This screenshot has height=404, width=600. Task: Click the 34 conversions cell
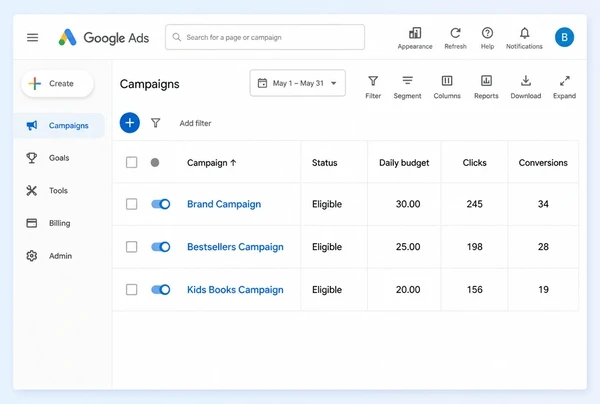(543, 204)
